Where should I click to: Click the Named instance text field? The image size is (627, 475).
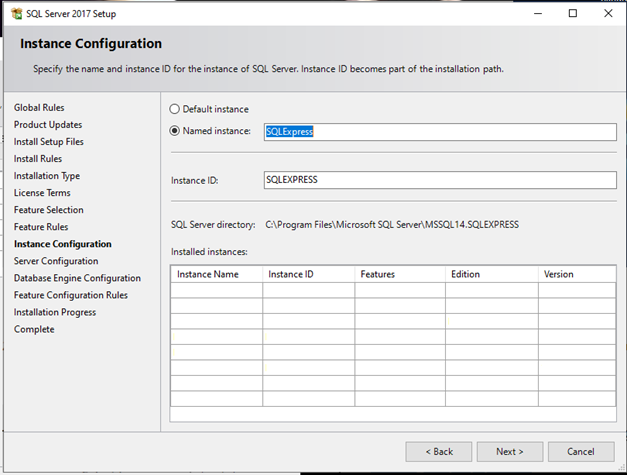point(439,132)
